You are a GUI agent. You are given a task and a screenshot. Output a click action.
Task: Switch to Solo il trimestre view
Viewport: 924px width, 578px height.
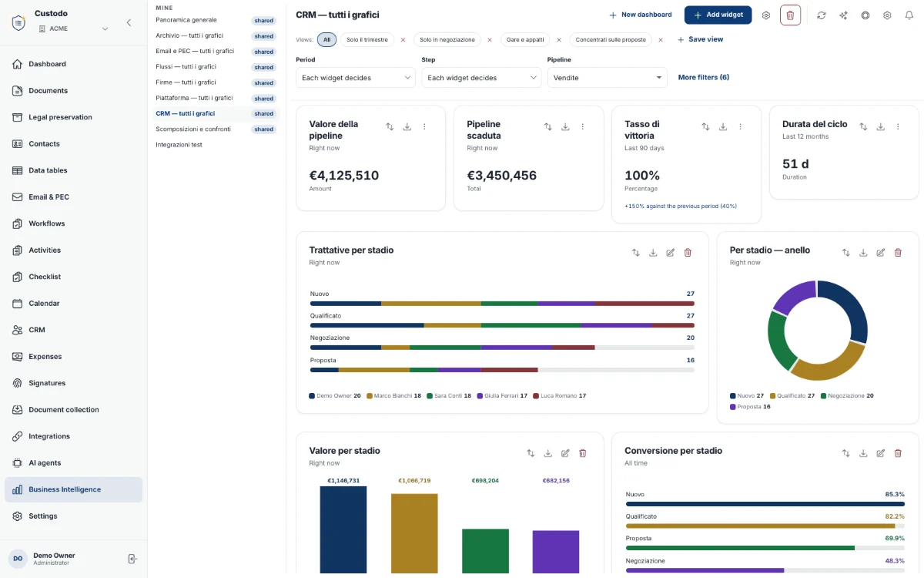pos(367,39)
